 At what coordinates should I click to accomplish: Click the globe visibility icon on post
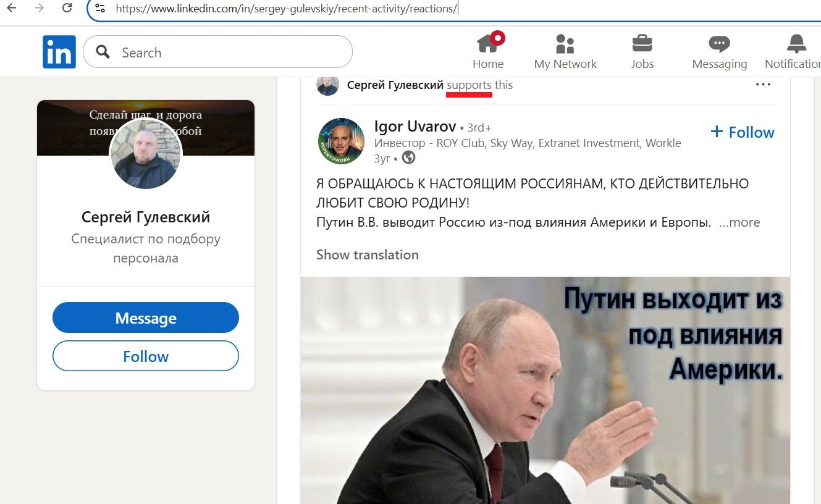pos(408,158)
